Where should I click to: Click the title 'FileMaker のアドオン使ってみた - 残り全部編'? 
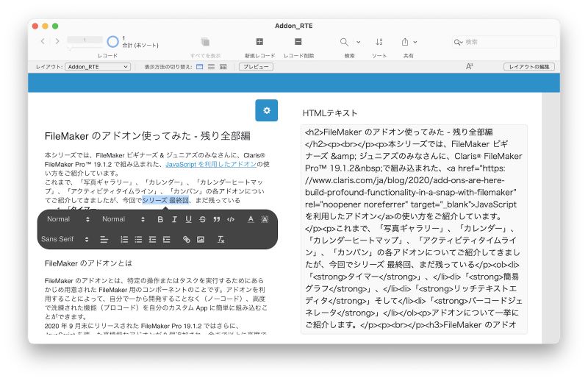(148, 136)
